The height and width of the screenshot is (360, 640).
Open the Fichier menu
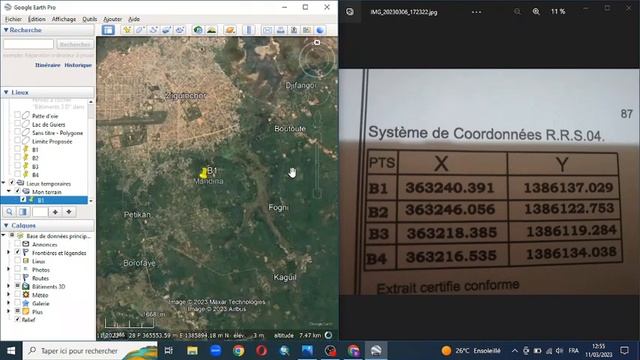[x=13, y=19]
